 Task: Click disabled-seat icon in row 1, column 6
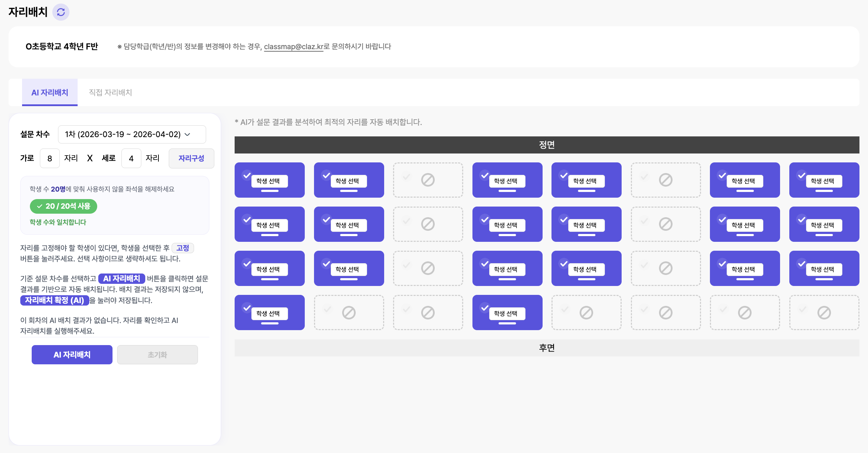(x=665, y=180)
